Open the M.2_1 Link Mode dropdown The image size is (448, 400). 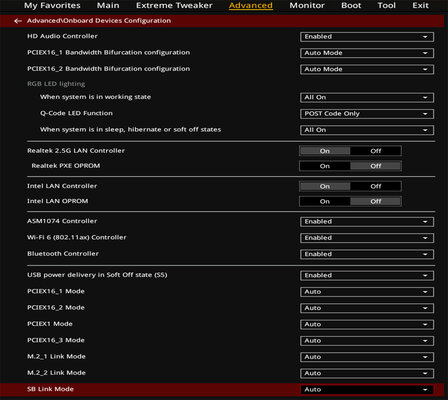tap(367, 357)
